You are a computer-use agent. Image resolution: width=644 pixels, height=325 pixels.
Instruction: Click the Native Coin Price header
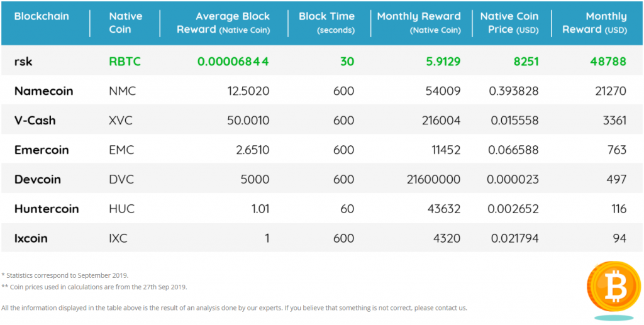(509, 23)
